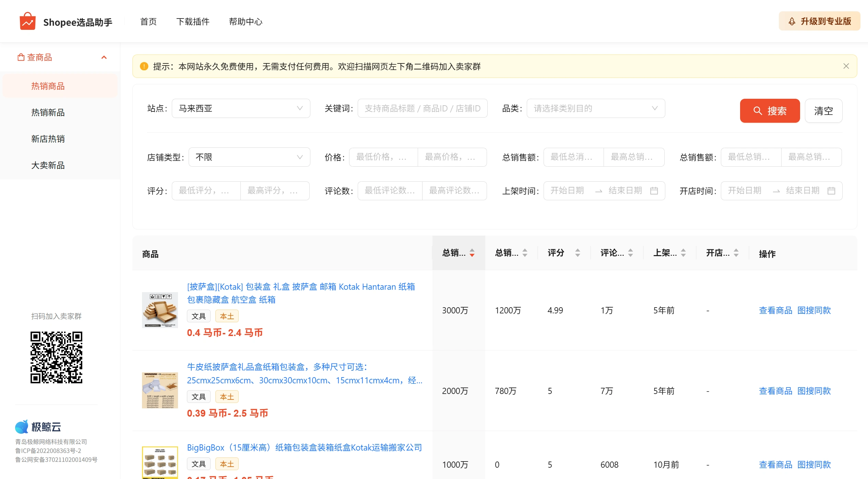Sort by 上架 column

[683, 253]
